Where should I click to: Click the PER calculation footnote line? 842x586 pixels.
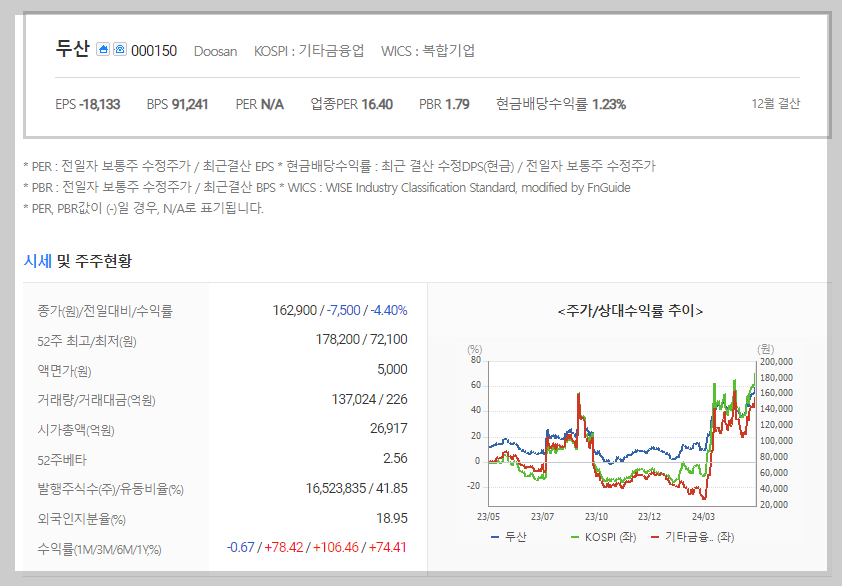(339, 166)
